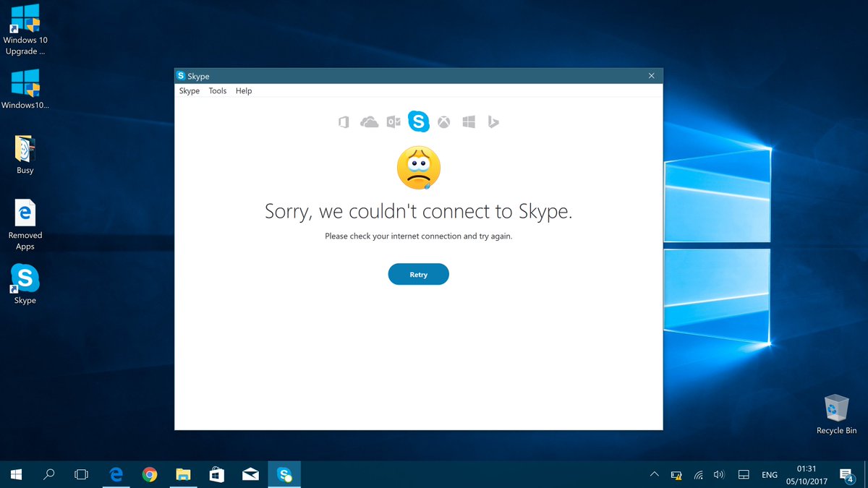Open the volume speaker tray icon

(x=719, y=475)
